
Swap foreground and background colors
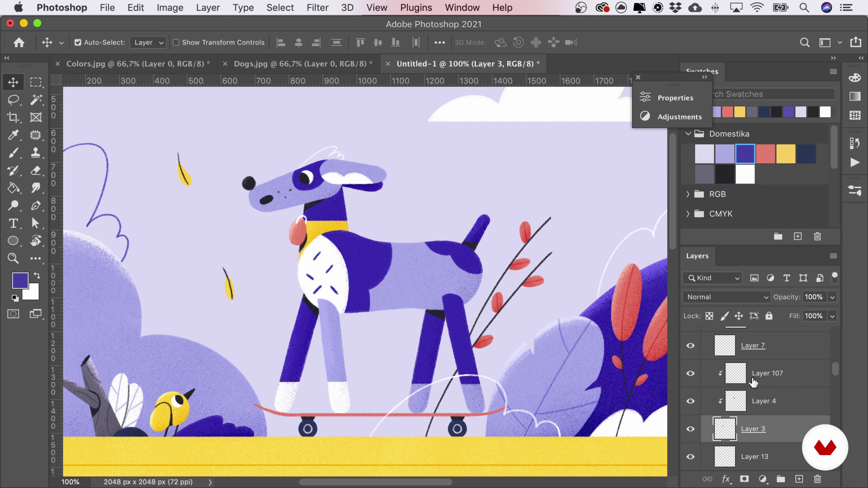point(37,275)
